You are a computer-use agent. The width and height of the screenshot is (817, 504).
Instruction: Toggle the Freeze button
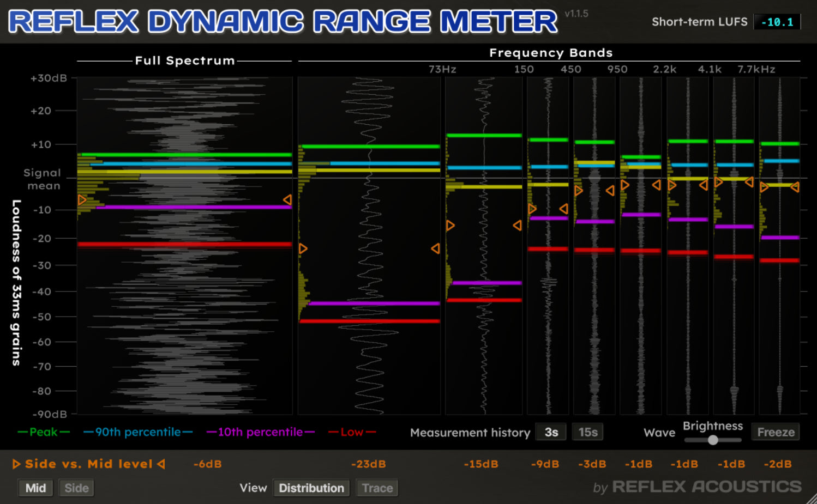pos(776,432)
